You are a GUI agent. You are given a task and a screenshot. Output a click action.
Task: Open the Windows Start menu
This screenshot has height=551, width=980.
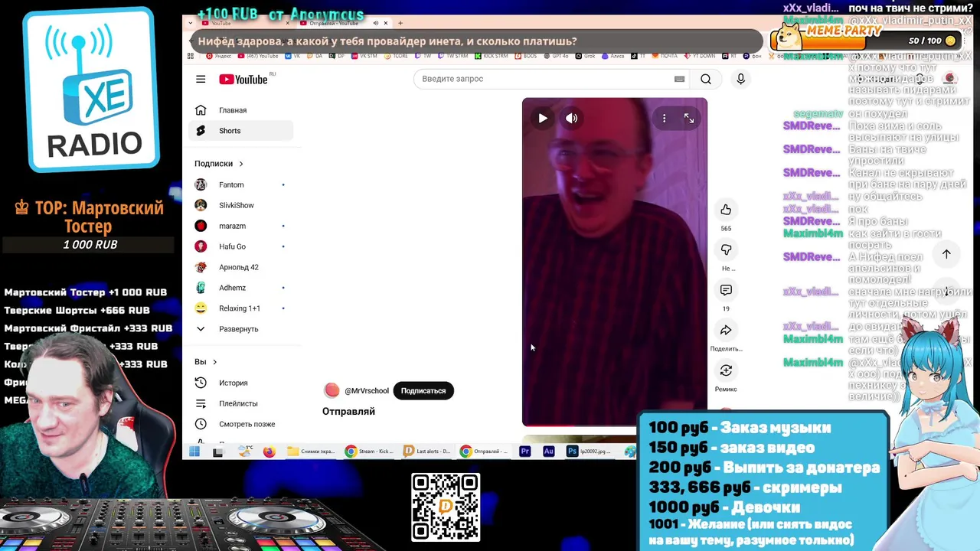point(194,452)
